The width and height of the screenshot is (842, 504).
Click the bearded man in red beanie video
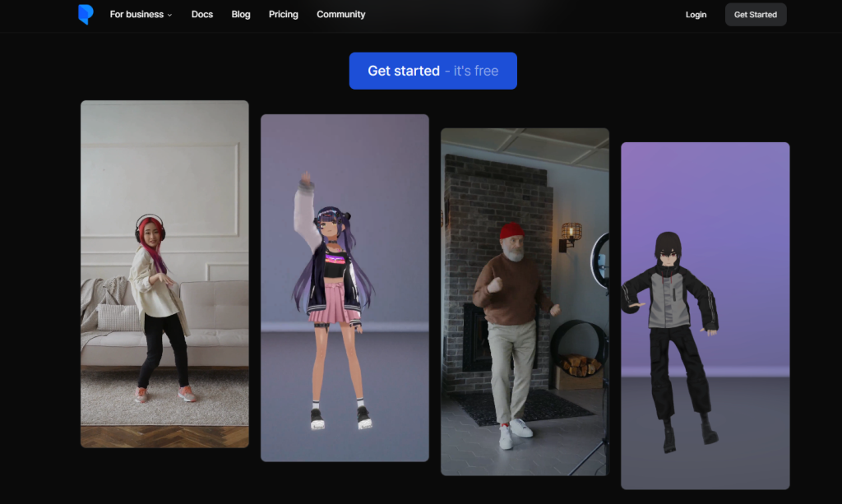[524, 300]
